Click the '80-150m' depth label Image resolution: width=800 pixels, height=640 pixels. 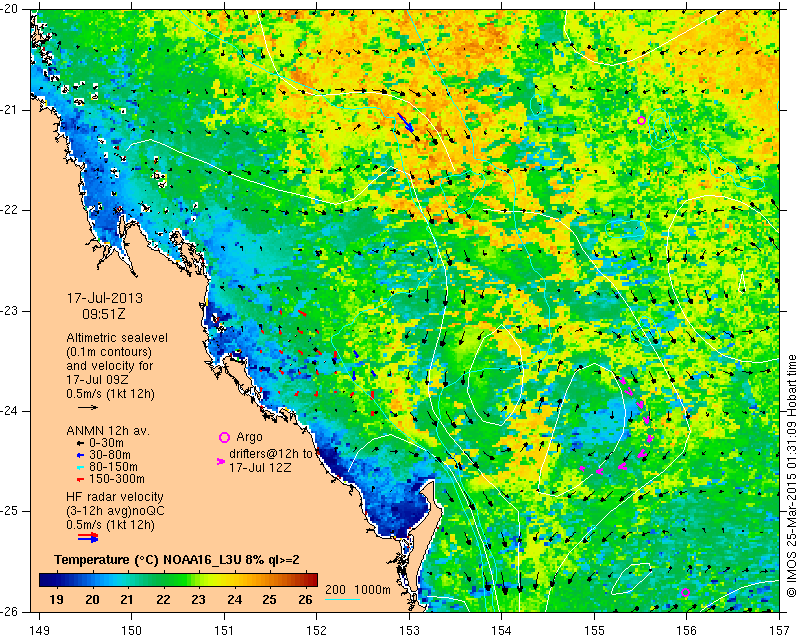click(113, 467)
